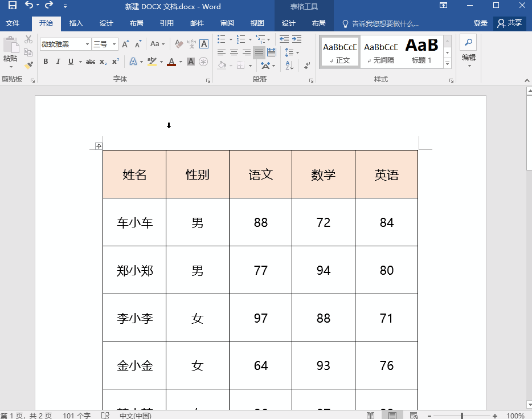Image resolution: width=532 pixels, height=419 pixels.
Task: Toggle bold formatting
Action: click(x=46, y=62)
